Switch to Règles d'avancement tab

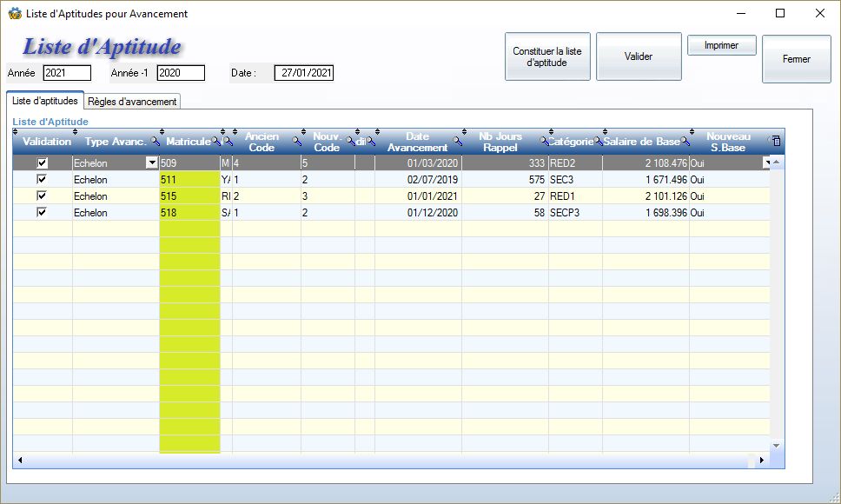click(132, 102)
